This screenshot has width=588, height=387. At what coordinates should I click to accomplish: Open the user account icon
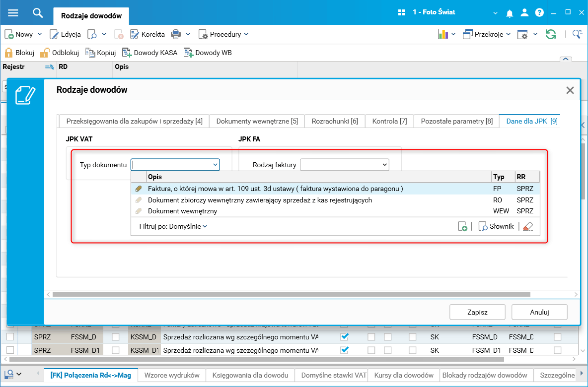pyautogui.click(x=524, y=13)
